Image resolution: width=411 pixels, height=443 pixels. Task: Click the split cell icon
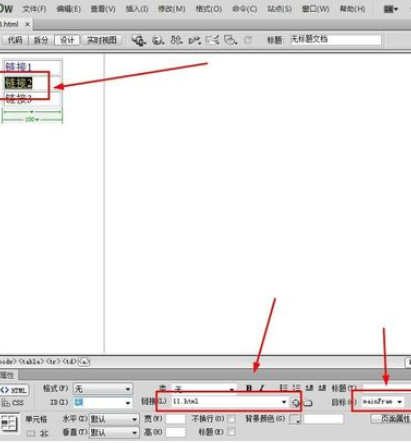pos(44,433)
